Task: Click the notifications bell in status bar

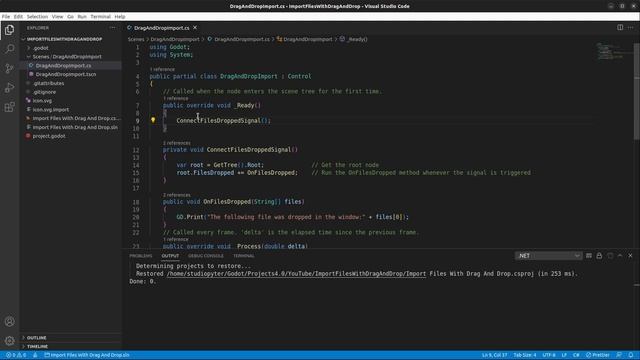Action: (x=631, y=355)
